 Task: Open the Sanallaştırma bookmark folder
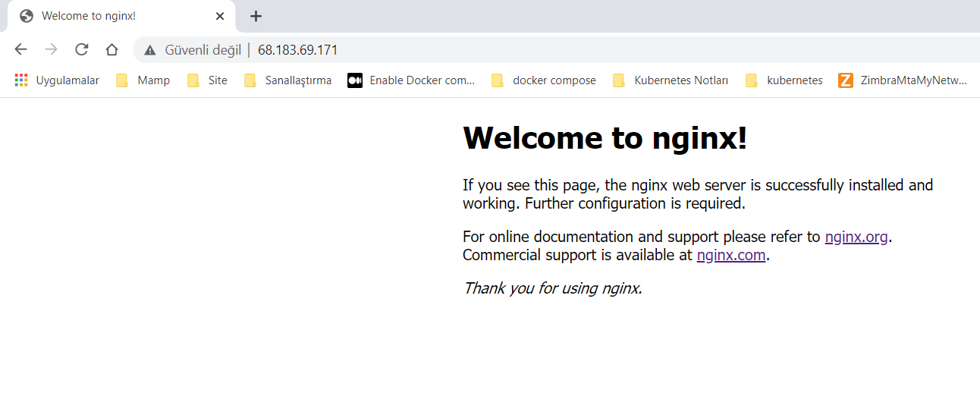[287, 80]
